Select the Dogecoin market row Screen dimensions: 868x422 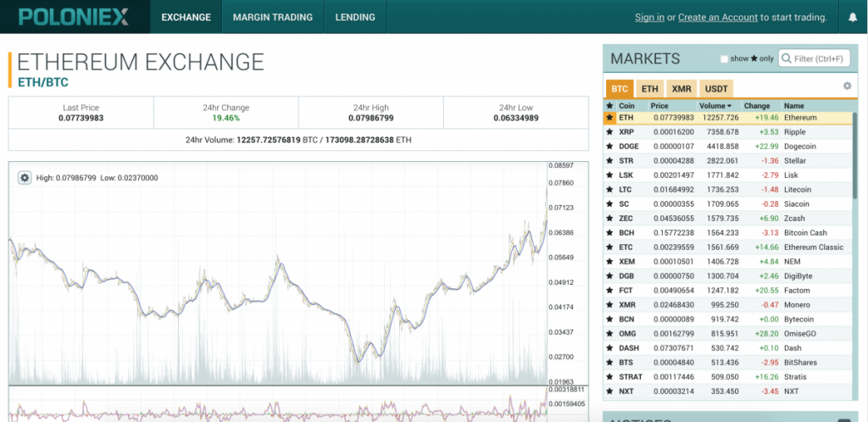click(x=726, y=147)
